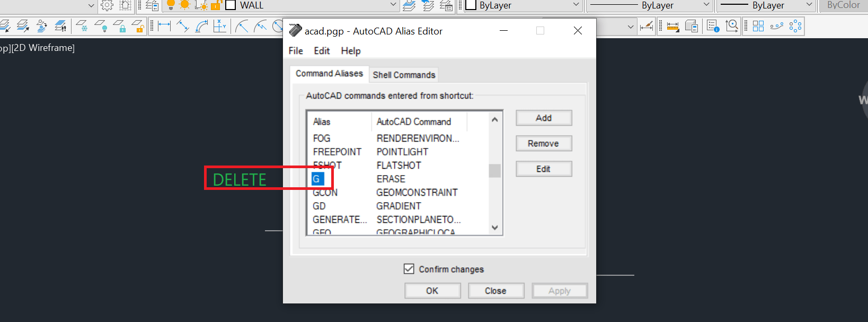
Task: Click the Dimension Update brush icon
Action: click(x=646, y=26)
